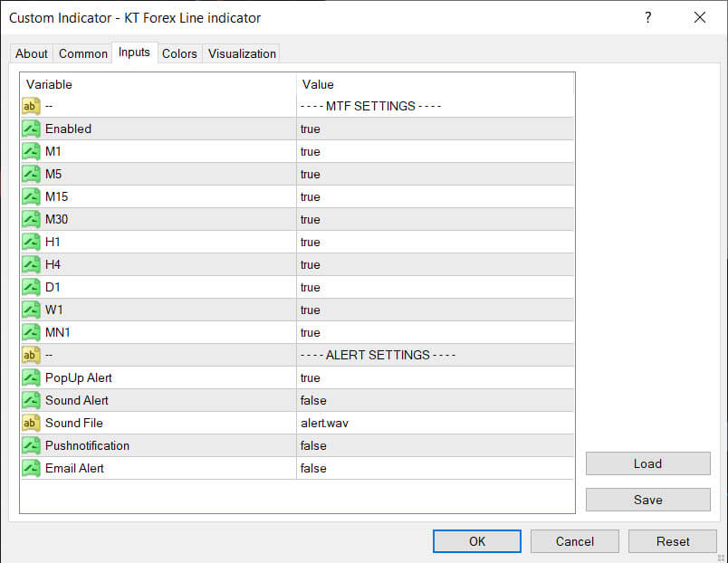Select the Pushnotification value false
The width and height of the screenshot is (728, 563).
pos(313,445)
